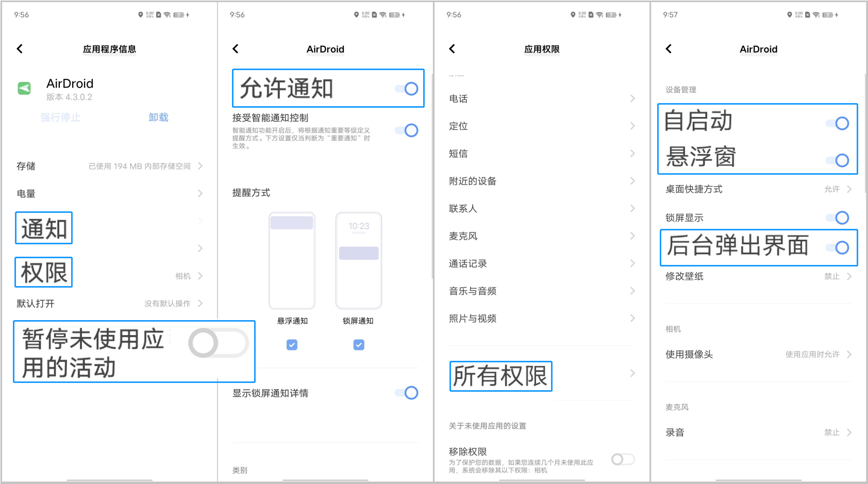Tap 相机 value in 权限 row

point(183,276)
